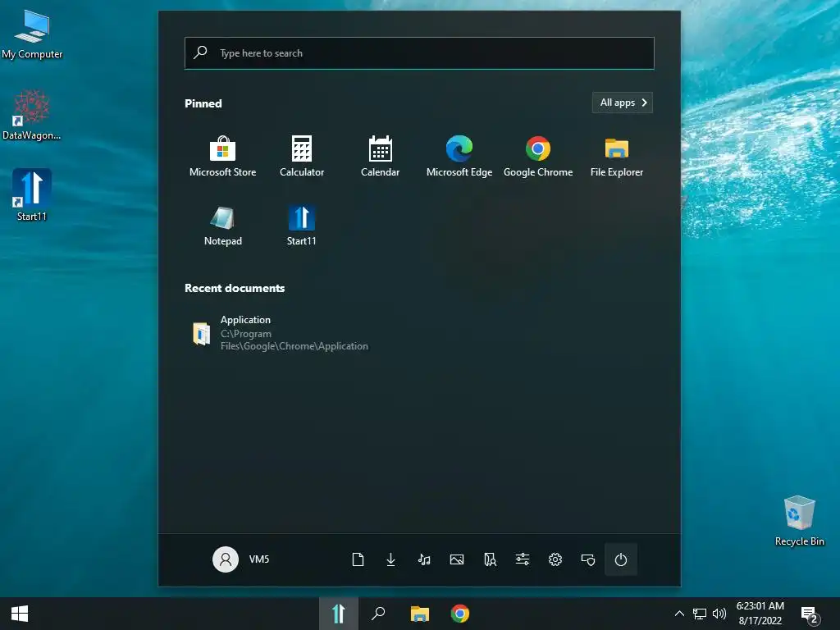This screenshot has height=630, width=840.
Task: Open File Explorer from pinned apps
Action: click(617, 156)
